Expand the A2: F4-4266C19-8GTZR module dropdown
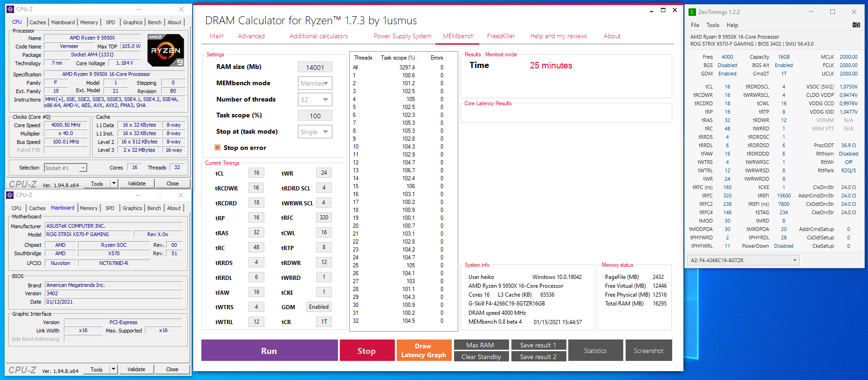Image resolution: width=868 pixels, height=380 pixels. pos(744,260)
